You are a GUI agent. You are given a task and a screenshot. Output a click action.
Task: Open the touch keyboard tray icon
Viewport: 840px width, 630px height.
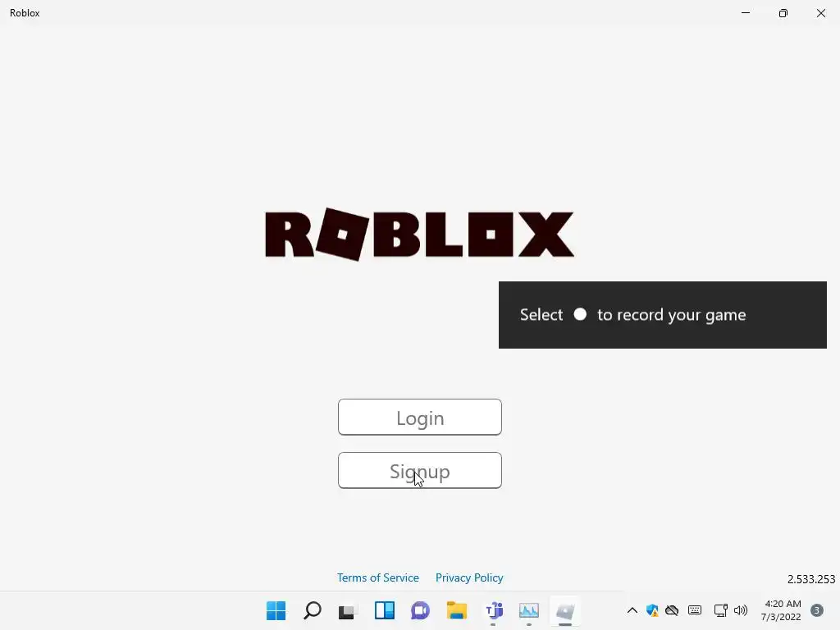[x=695, y=610]
